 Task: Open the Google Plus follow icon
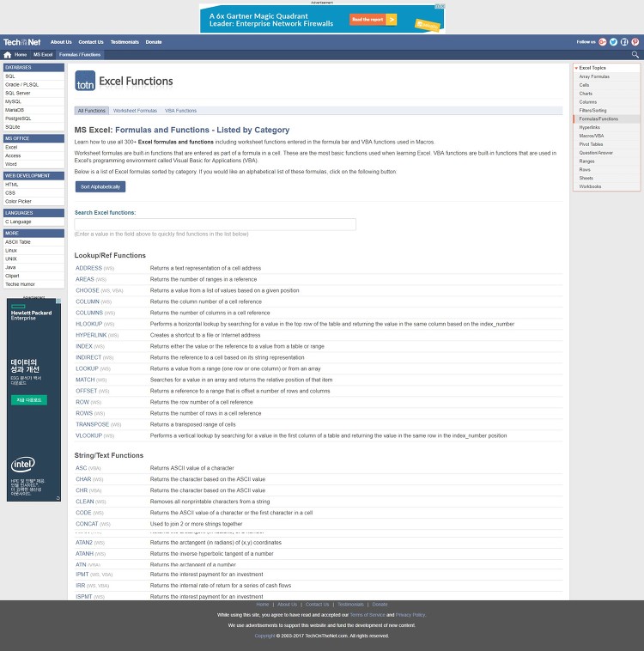click(x=603, y=42)
